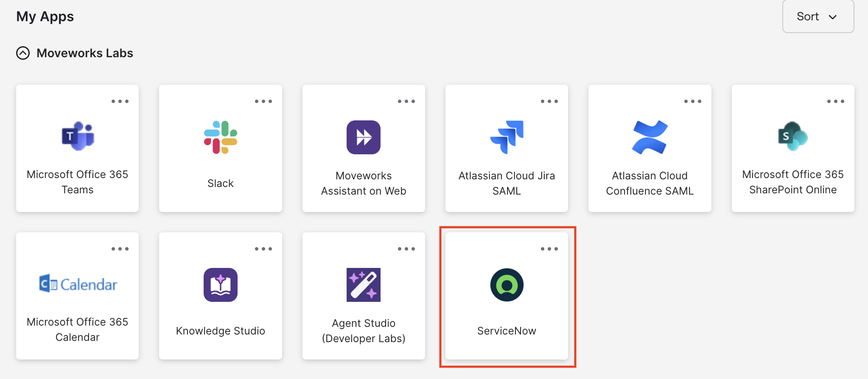Open options for Agent Studio (Developer Labs)
The image size is (868, 379).
[x=406, y=249]
